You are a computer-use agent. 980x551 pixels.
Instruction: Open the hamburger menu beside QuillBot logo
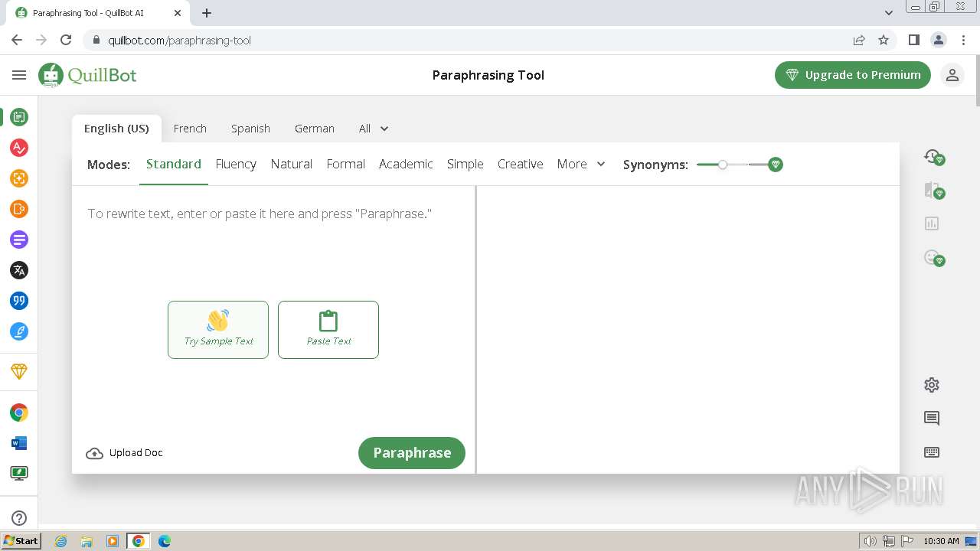pos(19,75)
